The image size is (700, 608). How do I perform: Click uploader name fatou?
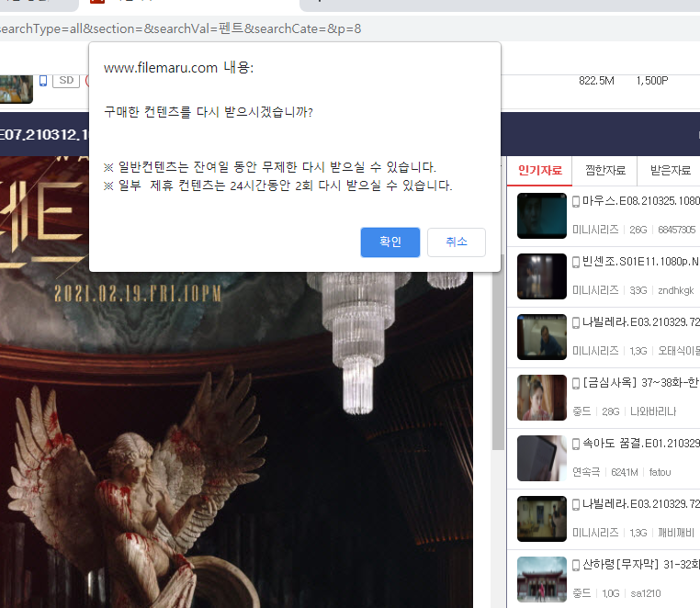660,472
